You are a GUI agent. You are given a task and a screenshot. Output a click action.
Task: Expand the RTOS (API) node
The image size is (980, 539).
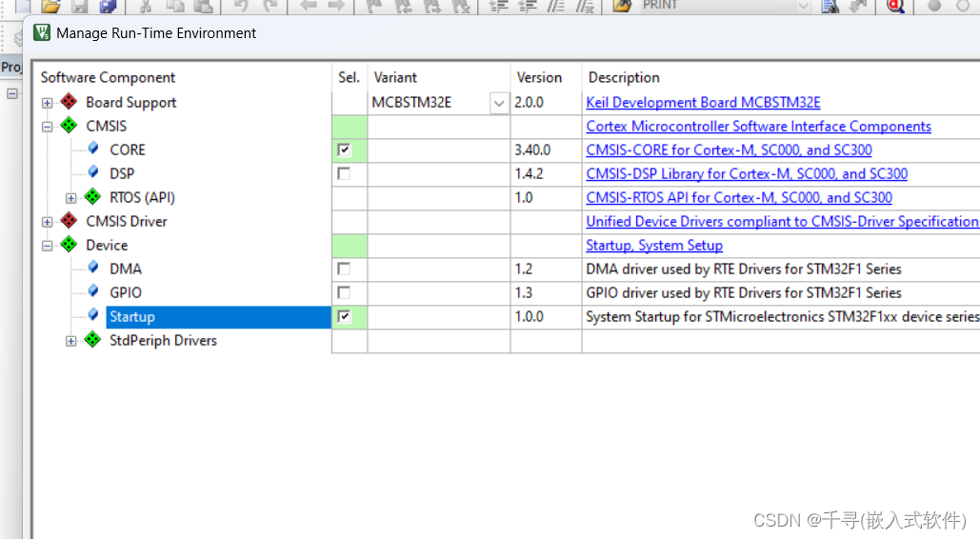[70, 198]
